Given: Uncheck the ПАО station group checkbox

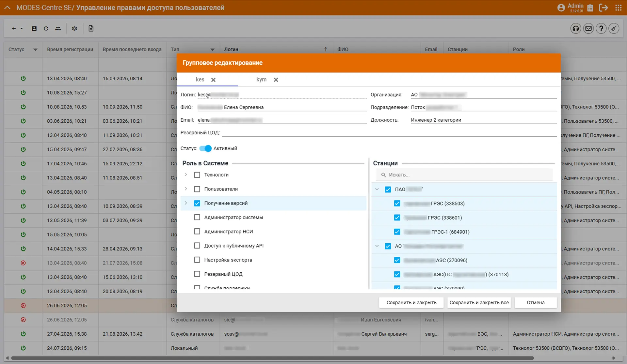Looking at the screenshot, I should tap(388, 190).
